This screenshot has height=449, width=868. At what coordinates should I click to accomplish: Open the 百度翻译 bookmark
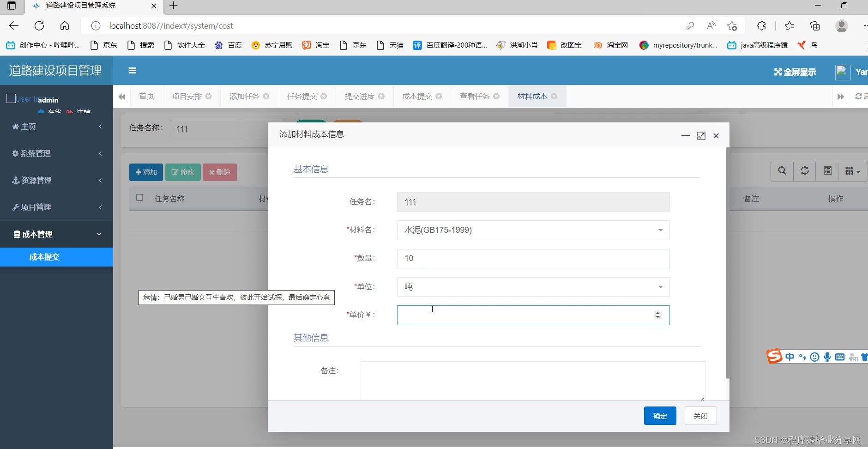450,45
